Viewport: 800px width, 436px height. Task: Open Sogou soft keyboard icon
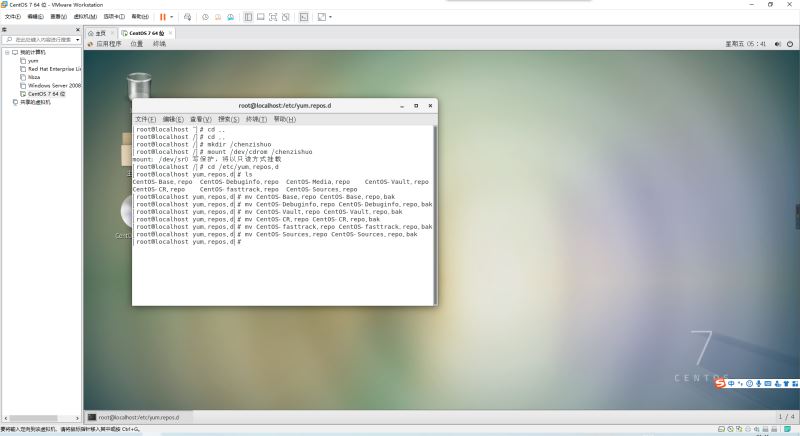pyautogui.click(x=768, y=383)
